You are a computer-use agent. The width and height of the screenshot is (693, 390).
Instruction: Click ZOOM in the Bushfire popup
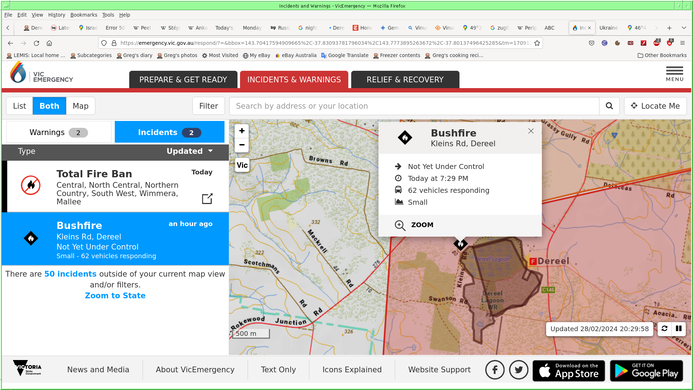point(414,225)
